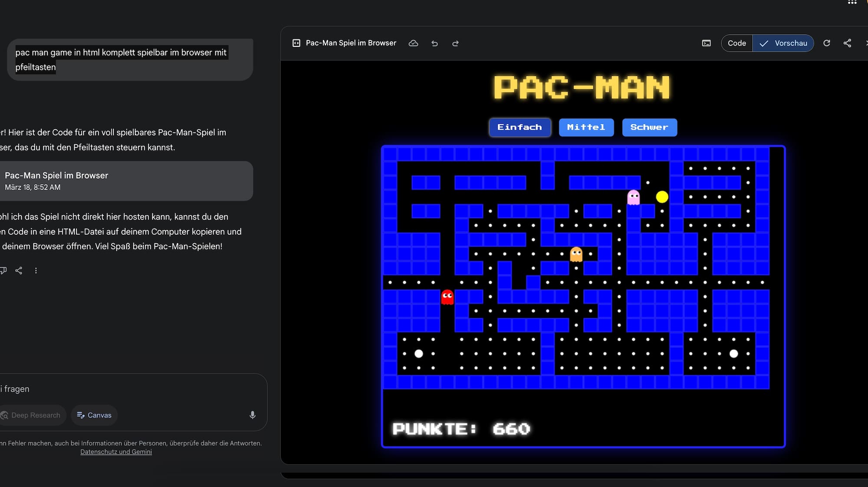The height and width of the screenshot is (487, 868).
Task: Reload the game preview
Action: [827, 43]
